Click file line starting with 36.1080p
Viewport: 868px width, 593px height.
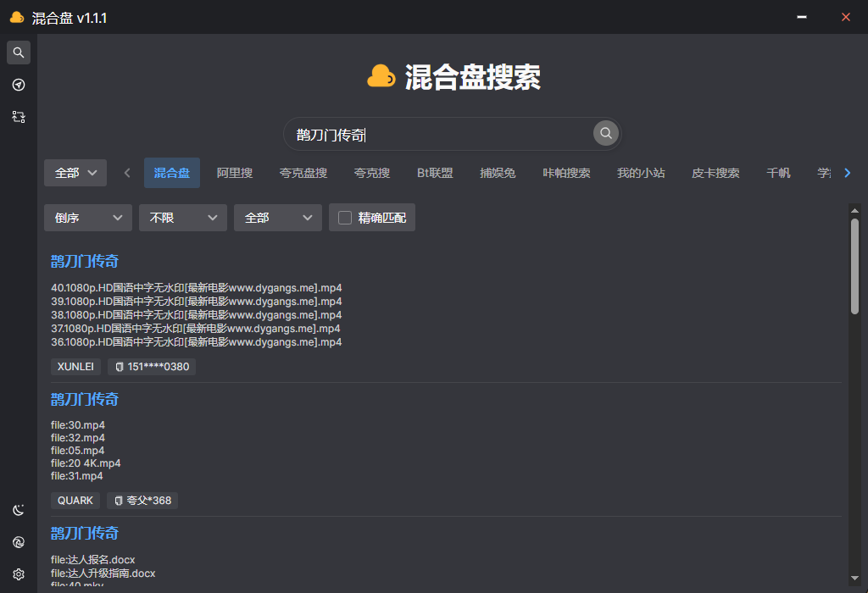point(197,342)
